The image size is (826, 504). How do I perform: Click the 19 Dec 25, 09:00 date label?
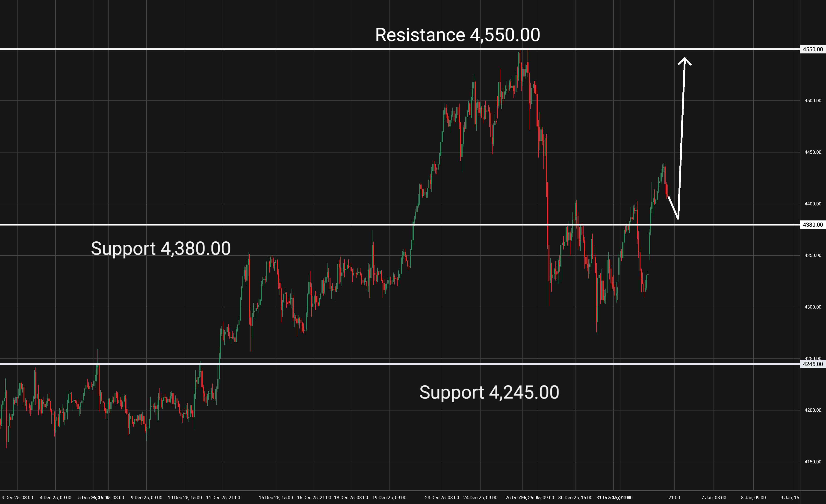point(389,498)
